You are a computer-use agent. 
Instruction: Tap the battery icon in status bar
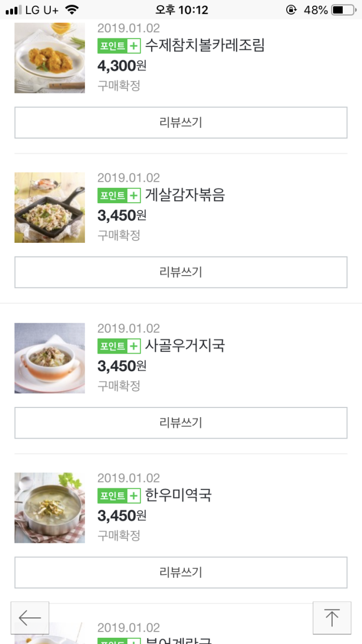click(x=344, y=10)
